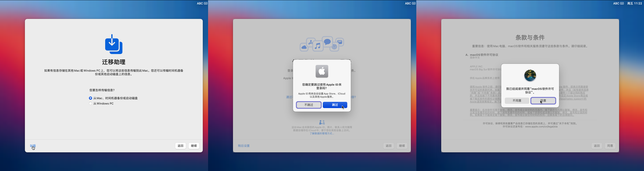The width and height of the screenshot is (644, 171).
Task: Click the Migration Assistant download icon
Action: (114, 44)
